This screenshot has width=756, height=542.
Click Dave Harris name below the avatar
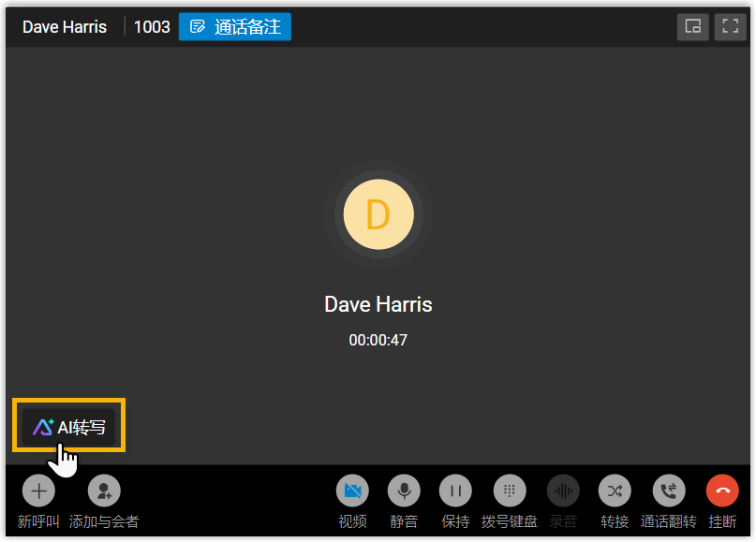tap(378, 304)
